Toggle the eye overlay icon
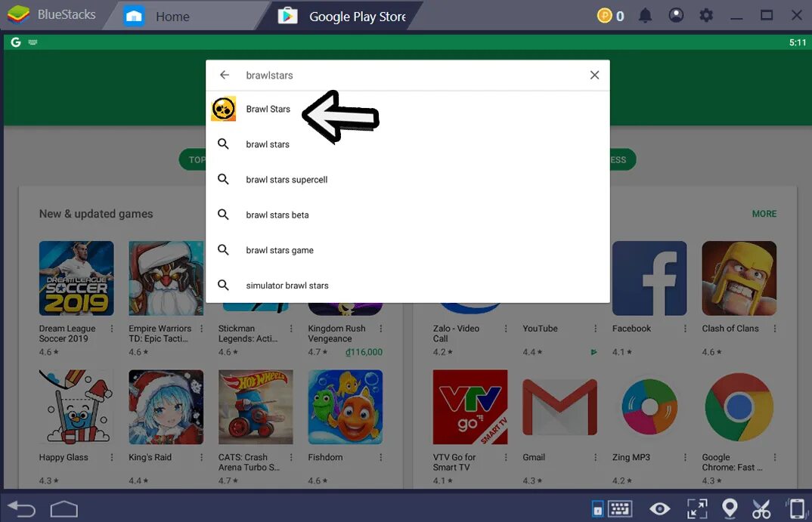 [660, 509]
